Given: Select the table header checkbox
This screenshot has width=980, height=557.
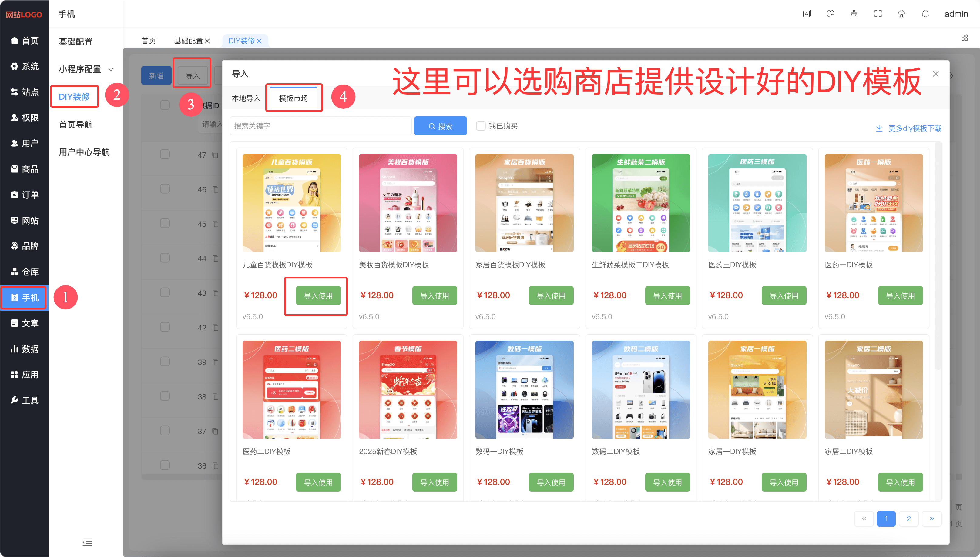Looking at the screenshot, I should (165, 105).
